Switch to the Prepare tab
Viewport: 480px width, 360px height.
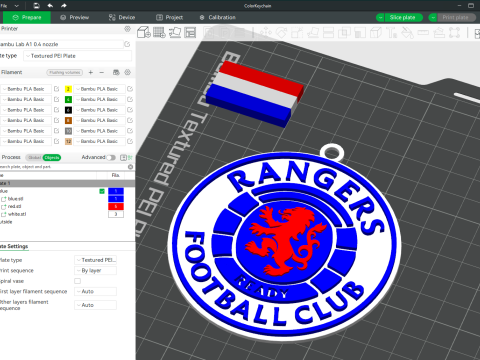tap(27, 17)
